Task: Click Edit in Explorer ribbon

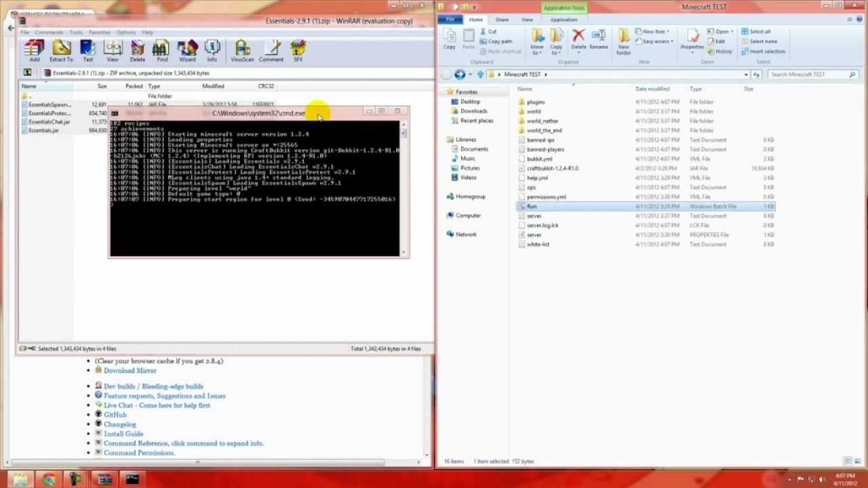Action: point(715,41)
